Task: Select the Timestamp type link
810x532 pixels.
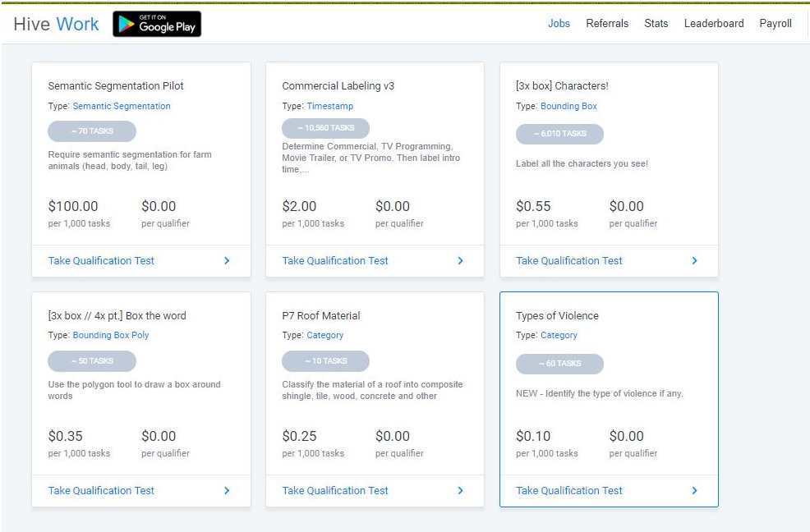Action: [x=329, y=106]
